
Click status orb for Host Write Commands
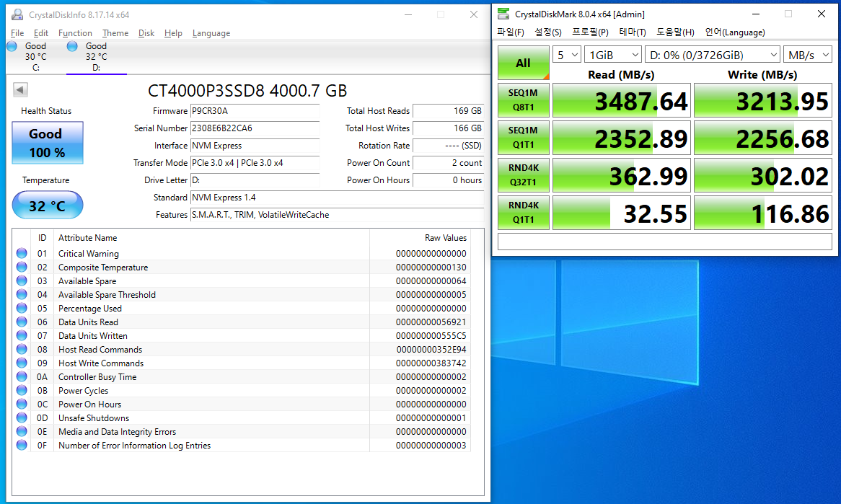[x=22, y=363]
